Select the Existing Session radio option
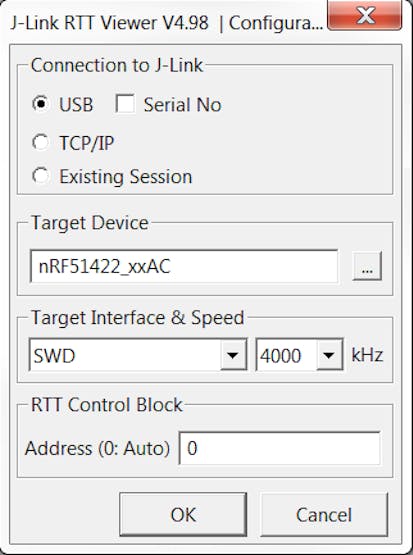Screen dimensions: 413x555 pyautogui.click(x=41, y=176)
